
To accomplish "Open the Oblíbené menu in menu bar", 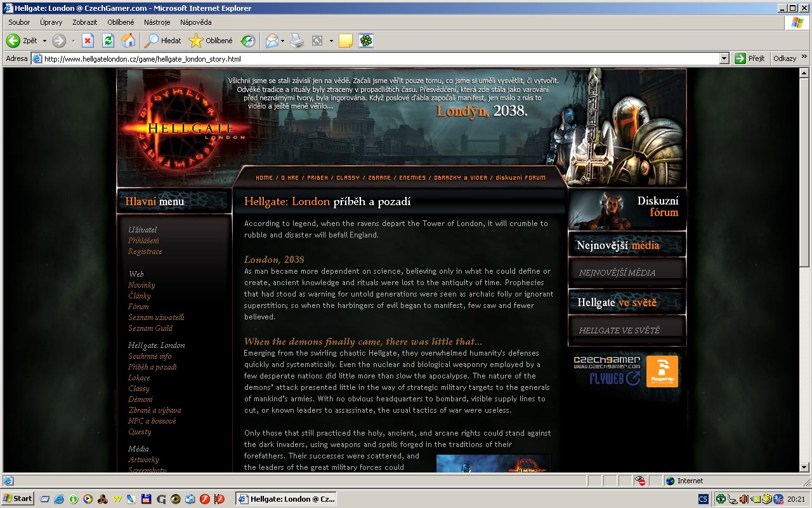I will 121,22.
